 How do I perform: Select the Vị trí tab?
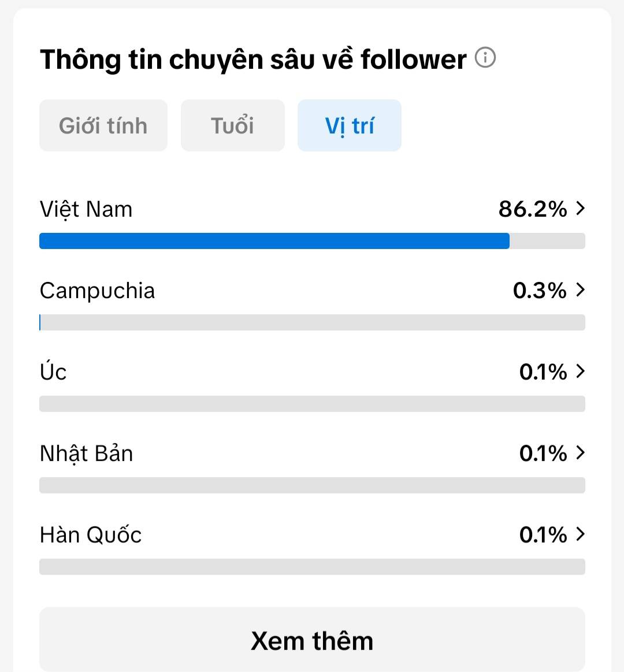[350, 125]
